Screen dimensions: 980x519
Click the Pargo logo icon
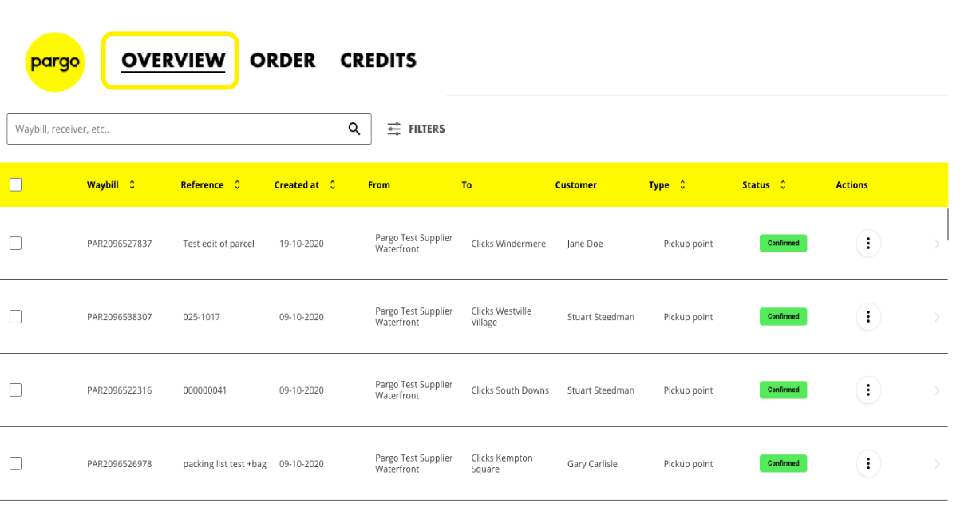54,62
